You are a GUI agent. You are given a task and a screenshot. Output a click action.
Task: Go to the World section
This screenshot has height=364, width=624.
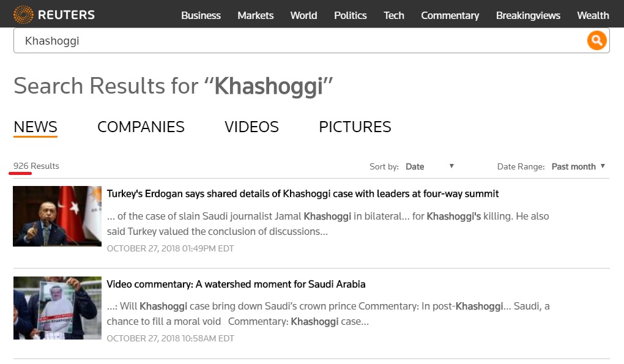pyautogui.click(x=303, y=15)
